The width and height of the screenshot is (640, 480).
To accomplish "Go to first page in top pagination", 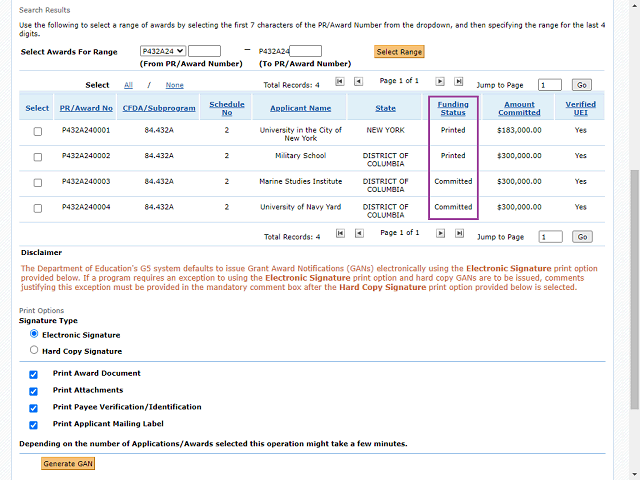I will point(340,81).
